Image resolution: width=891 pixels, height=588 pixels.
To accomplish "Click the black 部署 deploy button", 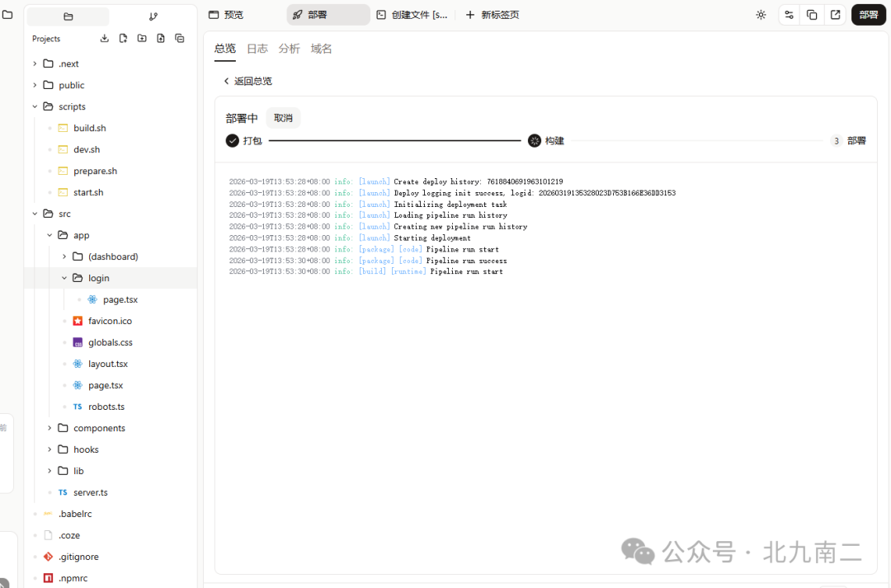I will coord(868,15).
